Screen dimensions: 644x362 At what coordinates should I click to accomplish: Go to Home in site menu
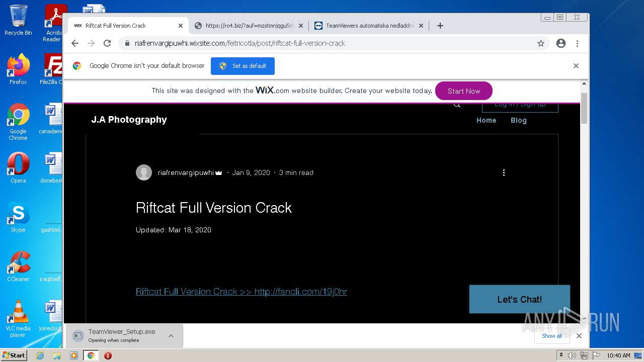pos(487,120)
